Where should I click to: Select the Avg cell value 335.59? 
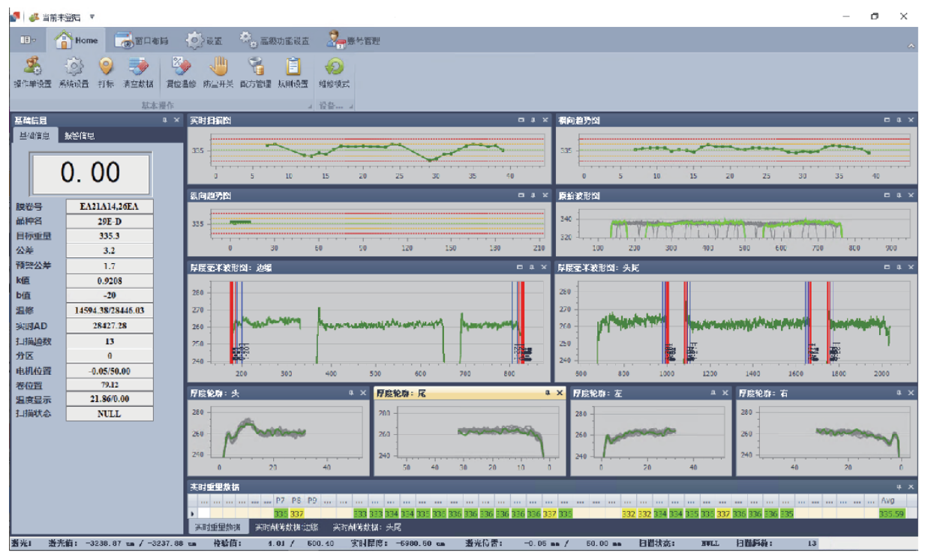[x=891, y=514]
